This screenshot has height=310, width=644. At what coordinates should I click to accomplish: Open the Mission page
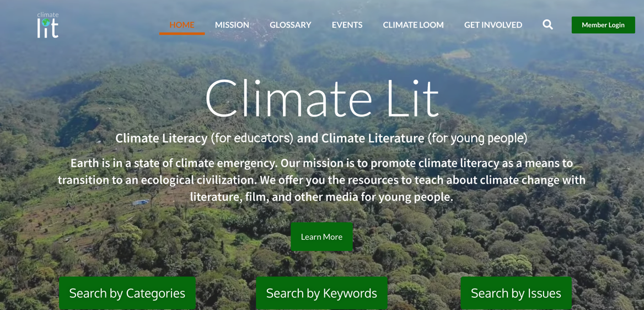[232, 25]
